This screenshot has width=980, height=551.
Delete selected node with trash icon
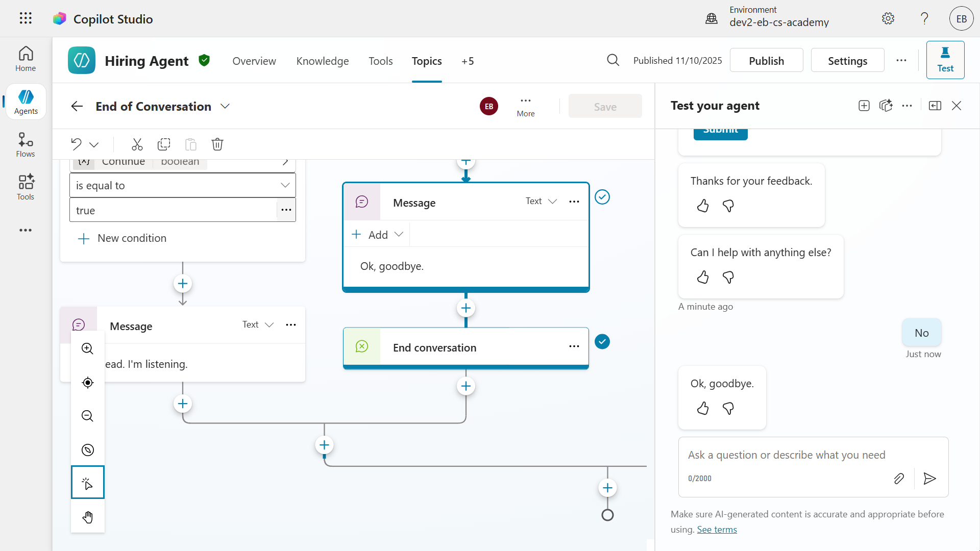tap(217, 144)
